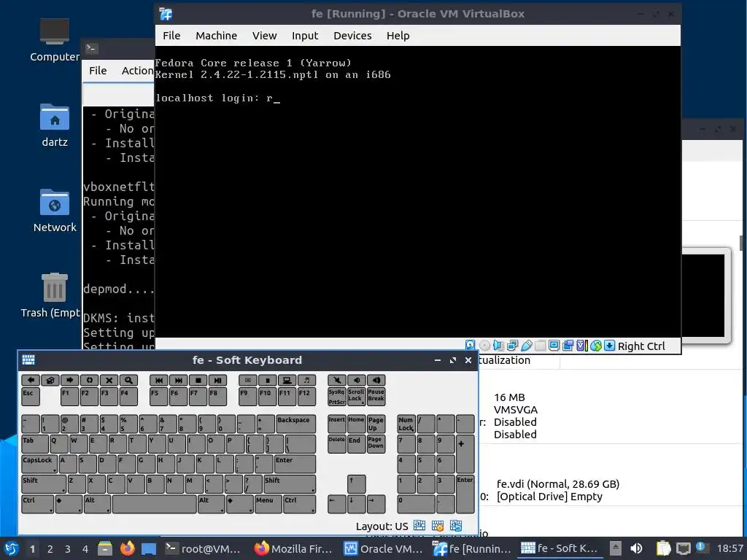Open the Input menu
Viewport: 747px width, 560px height.
pyautogui.click(x=305, y=36)
